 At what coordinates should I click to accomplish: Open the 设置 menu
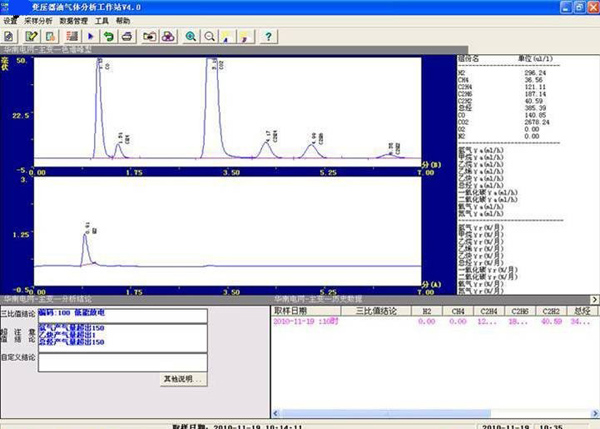(11, 20)
